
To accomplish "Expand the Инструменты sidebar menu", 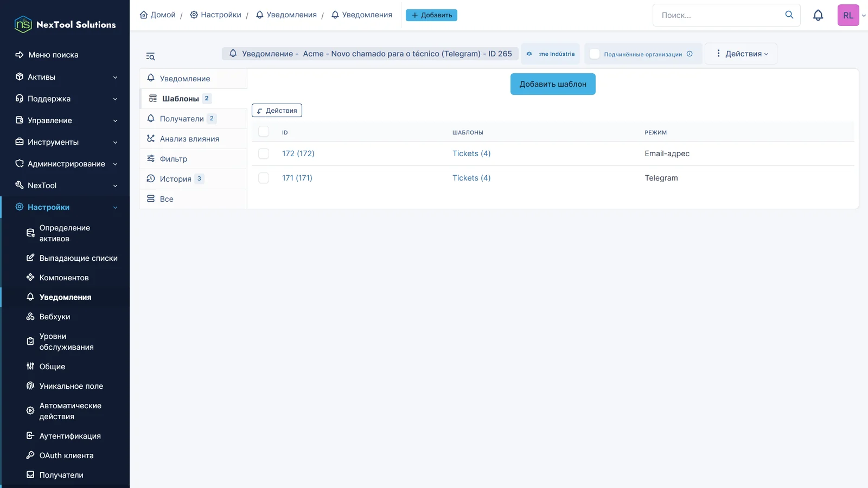I will coord(65,142).
